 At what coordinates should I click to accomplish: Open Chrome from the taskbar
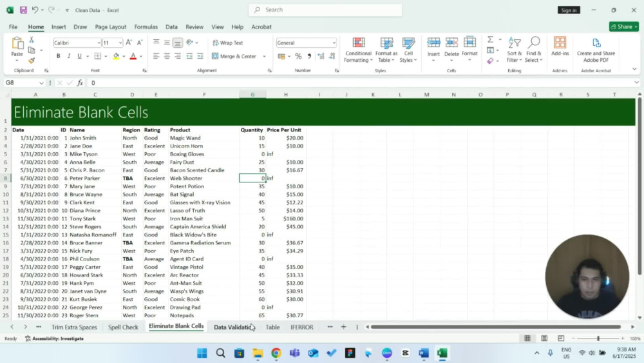tap(276, 353)
